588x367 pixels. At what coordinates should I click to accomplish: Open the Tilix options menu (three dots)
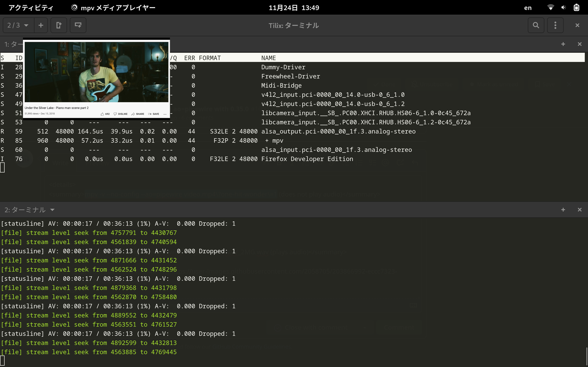click(555, 25)
